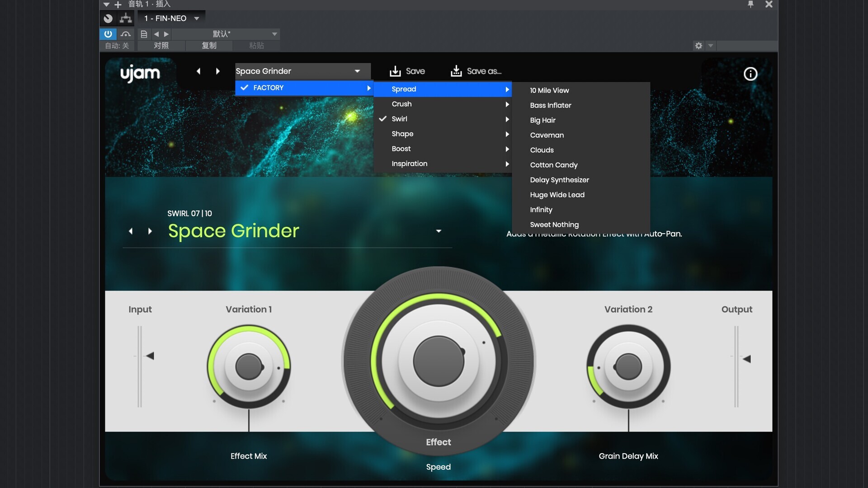This screenshot has height=488, width=868.
Task: Expand the arrow next to settings gear
Action: (x=711, y=46)
